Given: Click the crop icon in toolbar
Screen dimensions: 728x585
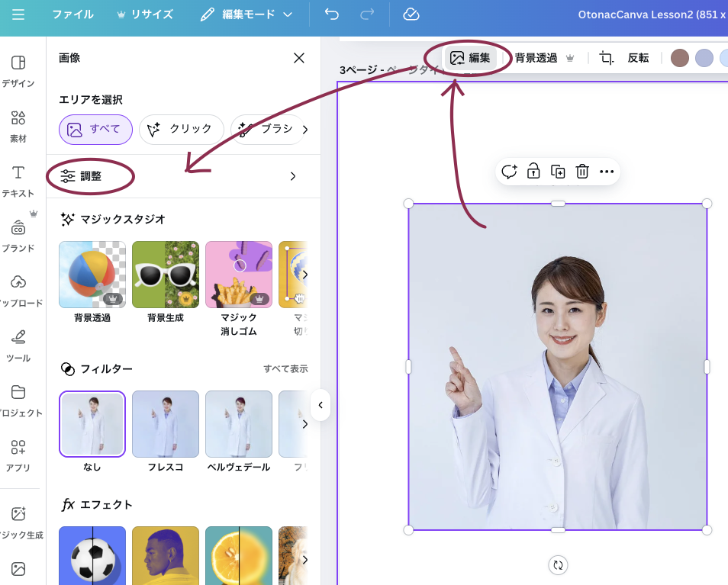Looking at the screenshot, I should pyautogui.click(x=607, y=58).
